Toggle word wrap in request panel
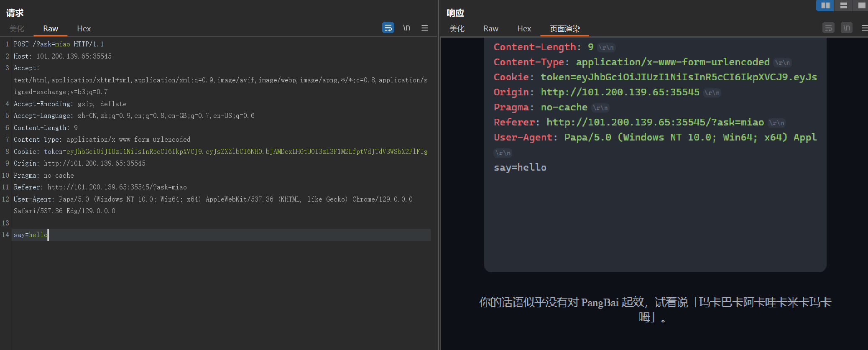This screenshot has height=350, width=868. click(388, 28)
